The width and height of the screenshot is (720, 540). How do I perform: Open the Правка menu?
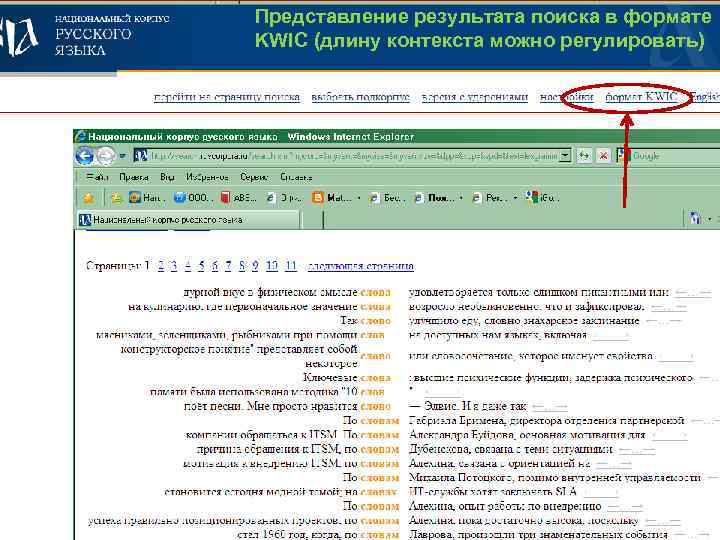(x=134, y=177)
